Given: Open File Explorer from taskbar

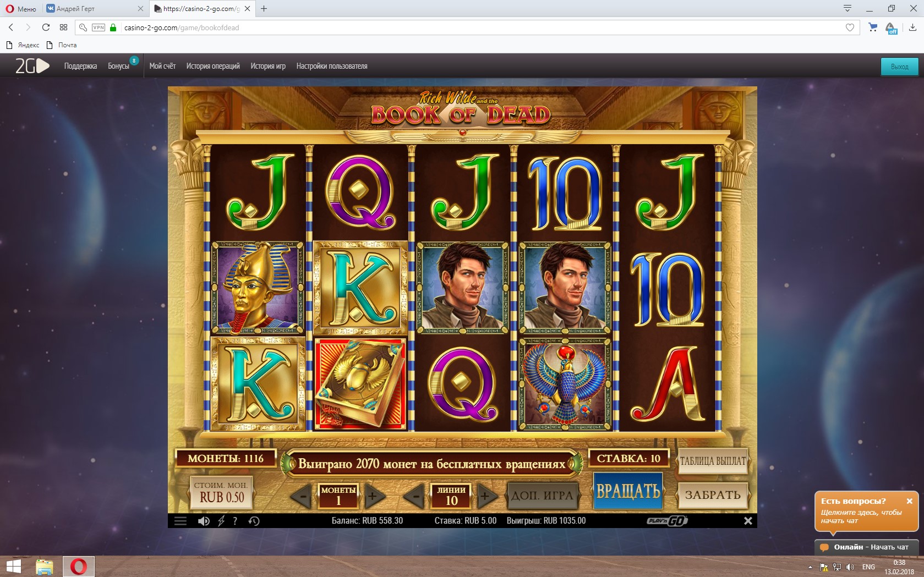Looking at the screenshot, I should coord(45,567).
